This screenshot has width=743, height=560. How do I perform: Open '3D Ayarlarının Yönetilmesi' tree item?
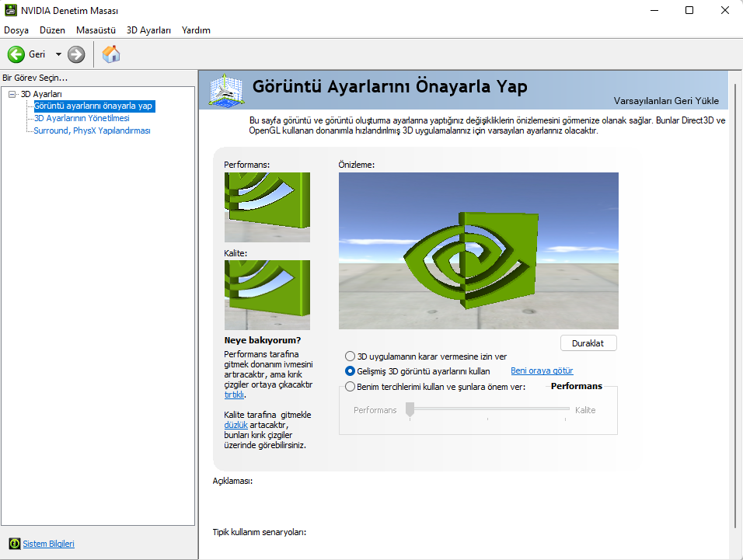click(82, 118)
